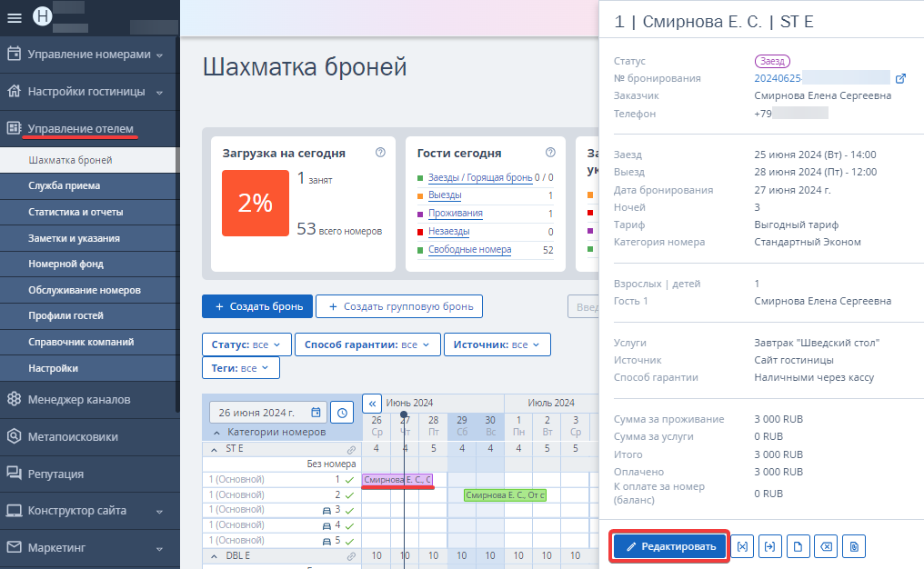Image resolution: width=924 pixels, height=569 pixels.
Task: Open Заезды / Горящая бронь link
Action: [479, 177]
